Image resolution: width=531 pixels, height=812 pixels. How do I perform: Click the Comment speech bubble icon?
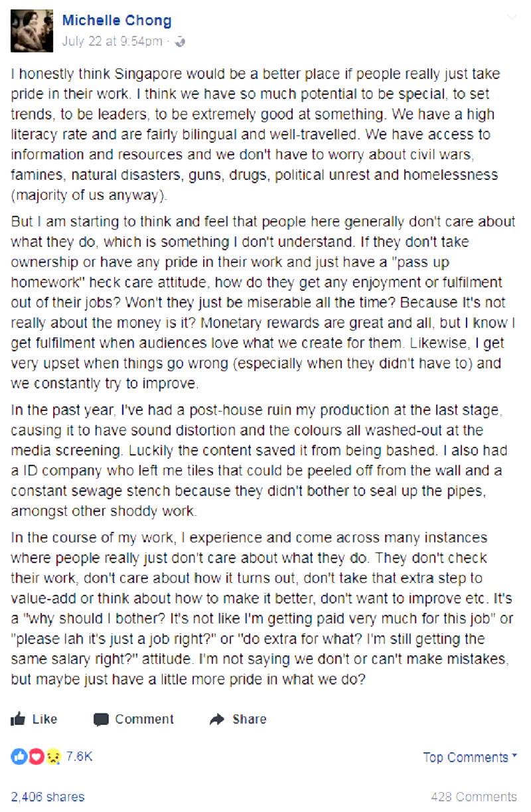click(x=101, y=719)
